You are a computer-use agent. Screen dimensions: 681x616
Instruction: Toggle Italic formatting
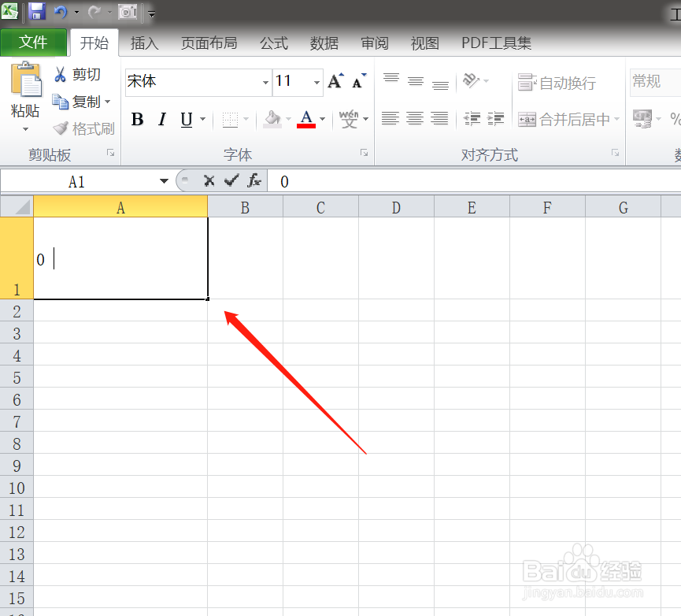[x=162, y=119]
